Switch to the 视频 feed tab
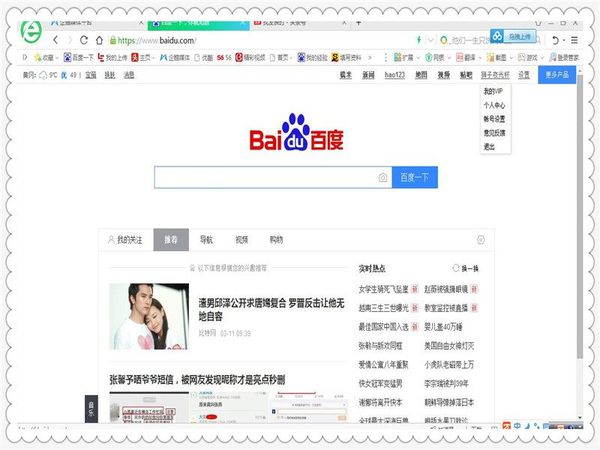The image size is (600, 450). (x=241, y=240)
